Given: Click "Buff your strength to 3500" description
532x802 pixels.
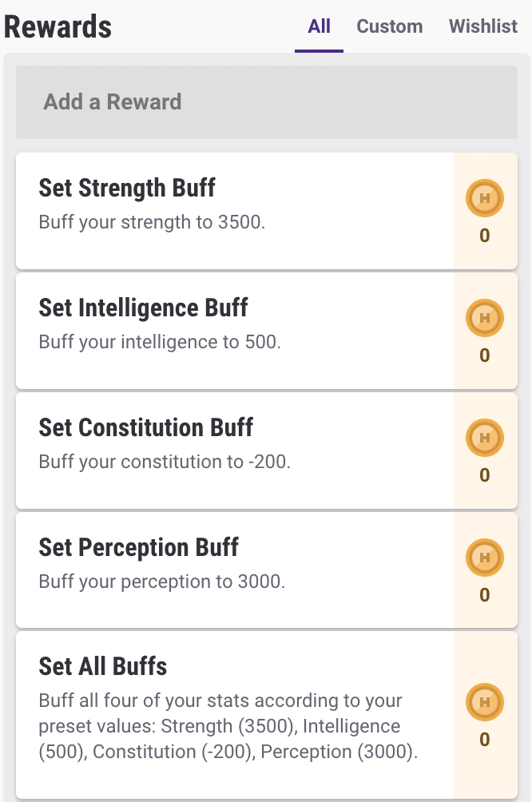Looking at the screenshot, I should [152, 222].
